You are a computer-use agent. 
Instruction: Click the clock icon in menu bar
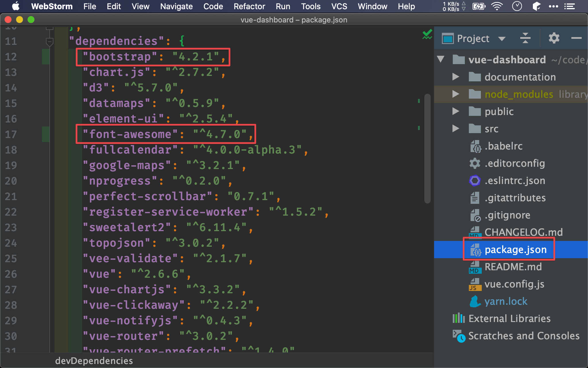pyautogui.click(x=517, y=6)
